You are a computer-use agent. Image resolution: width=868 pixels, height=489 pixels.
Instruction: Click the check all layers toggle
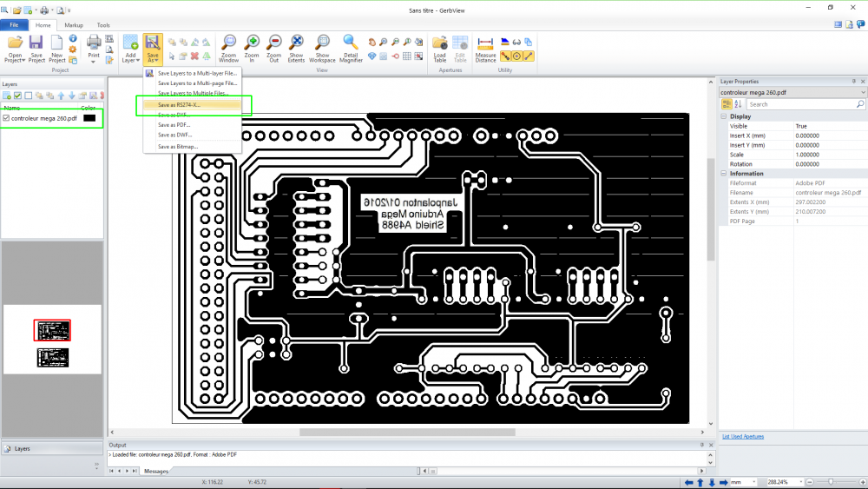(x=17, y=96)
